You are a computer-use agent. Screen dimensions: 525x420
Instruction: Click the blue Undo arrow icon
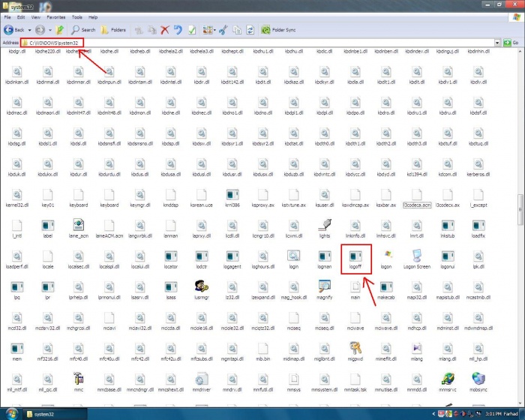(178, 30)
